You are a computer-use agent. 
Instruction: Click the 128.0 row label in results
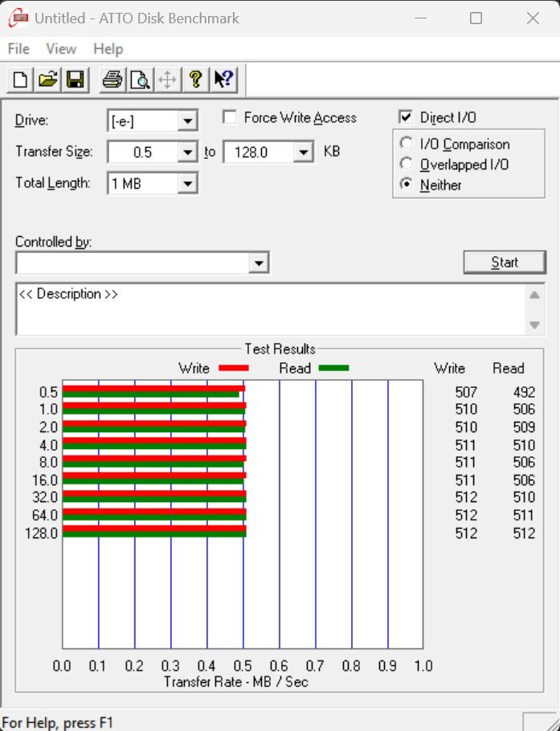coord(42,533)
